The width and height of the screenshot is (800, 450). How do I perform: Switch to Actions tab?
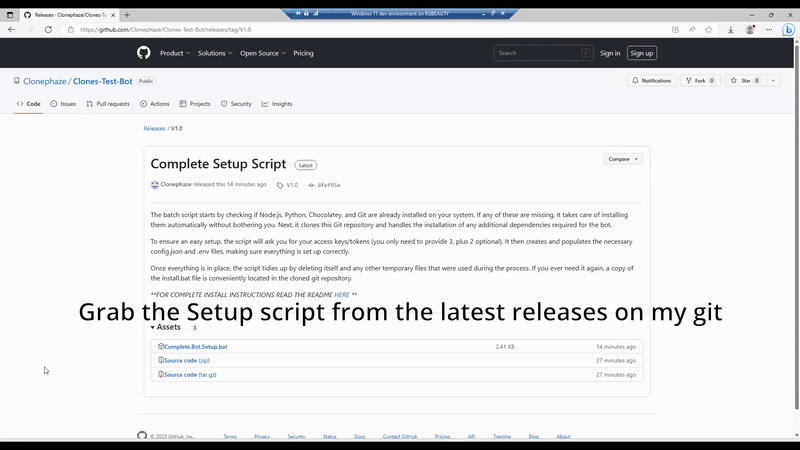pyautogui.click(x=155, y=104)
